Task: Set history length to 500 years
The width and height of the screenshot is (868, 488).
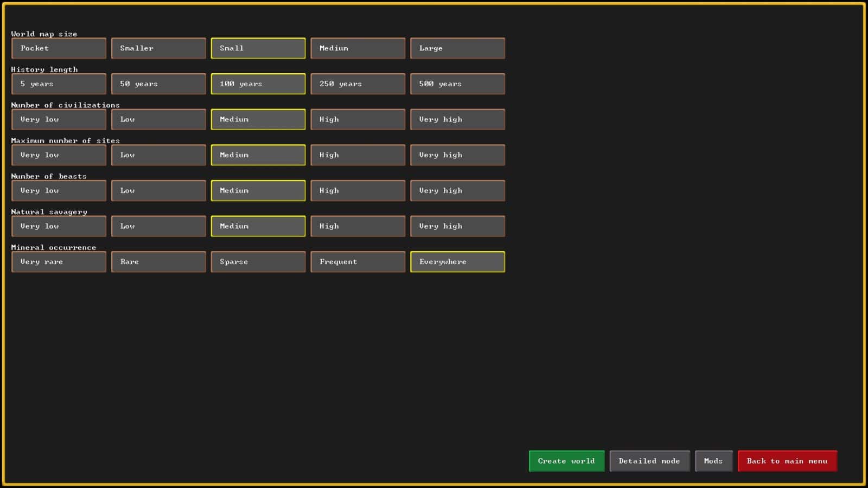Action: click(x=457, y=84)
